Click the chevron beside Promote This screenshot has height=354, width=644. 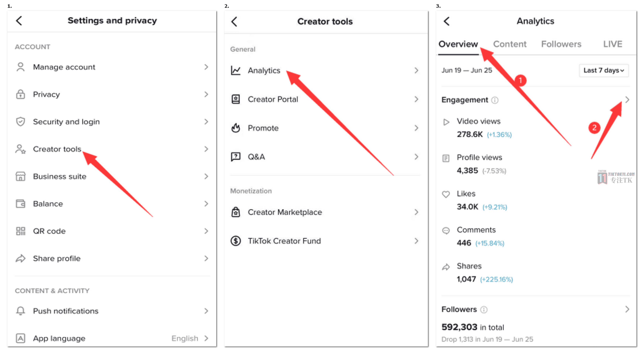point(416,128)
